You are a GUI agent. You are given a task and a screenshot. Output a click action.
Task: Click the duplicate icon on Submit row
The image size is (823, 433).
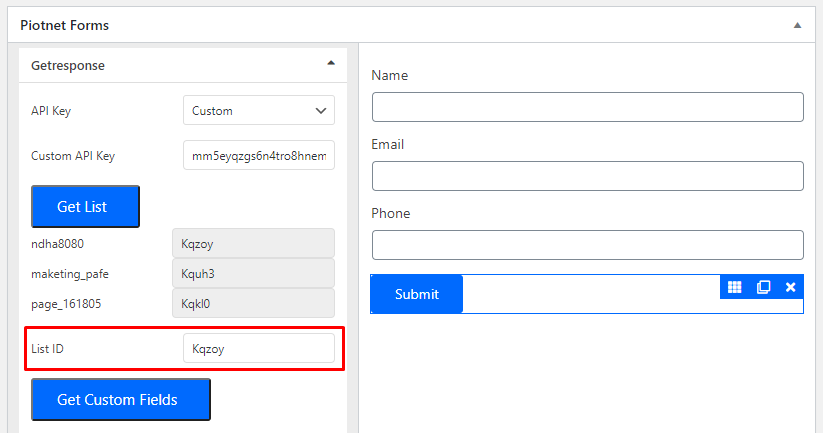(x=763, y=287)
